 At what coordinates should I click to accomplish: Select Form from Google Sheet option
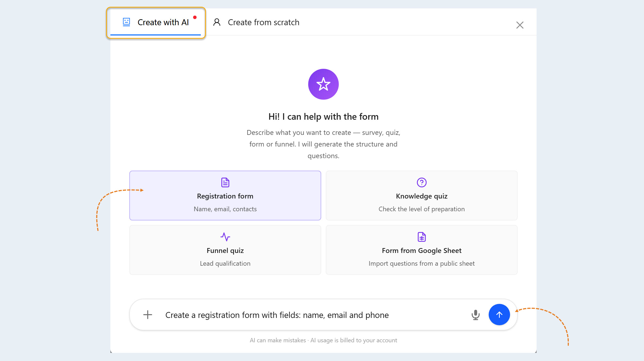pyautogui.click(x=422, y=250)
